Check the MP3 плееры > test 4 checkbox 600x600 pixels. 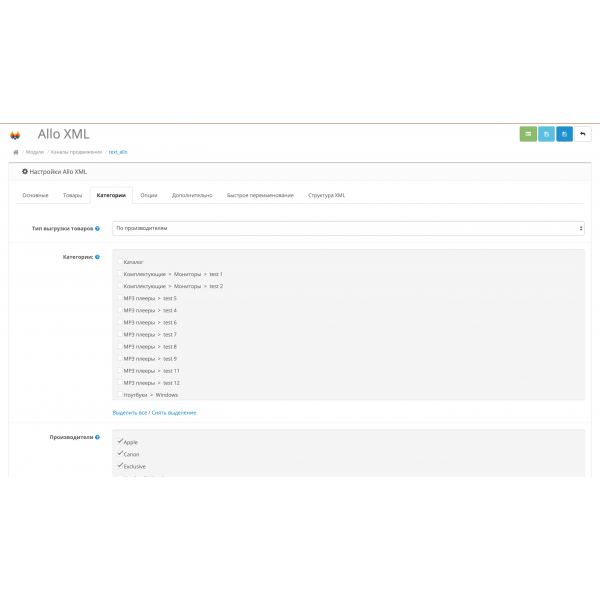(x=120, y=310)
